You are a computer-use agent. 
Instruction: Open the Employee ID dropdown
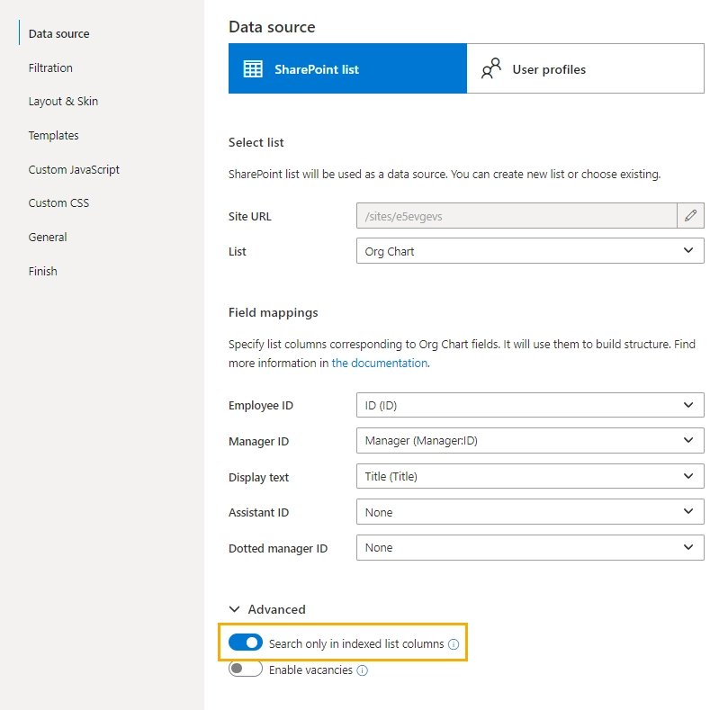[530, 405]
